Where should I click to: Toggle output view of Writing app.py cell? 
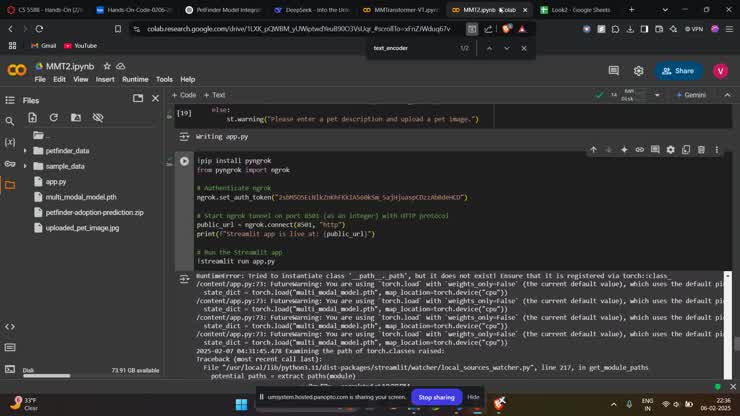coord(184,137)
